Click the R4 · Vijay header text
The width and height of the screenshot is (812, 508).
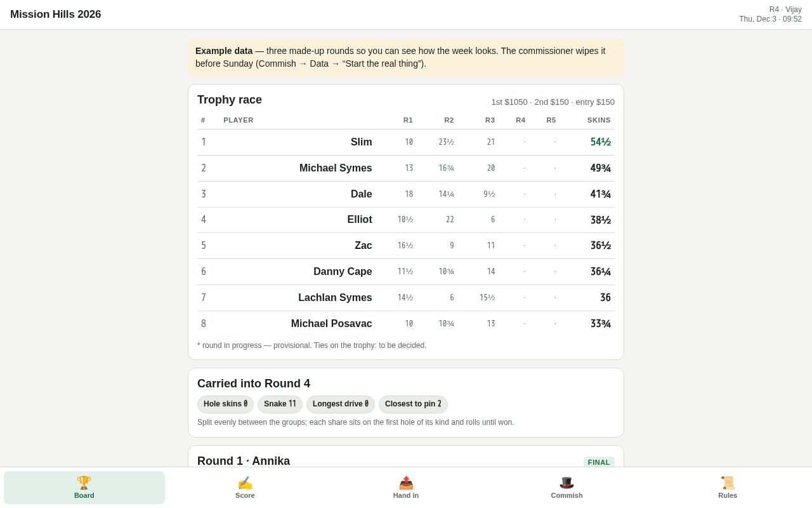click(785, 10)
